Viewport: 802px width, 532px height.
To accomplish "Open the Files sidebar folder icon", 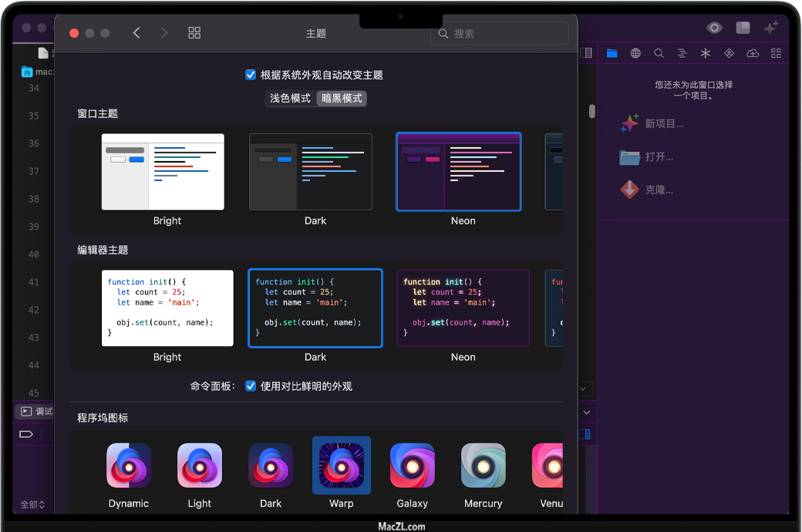I will pyautogui.click(x=612, y=53).
